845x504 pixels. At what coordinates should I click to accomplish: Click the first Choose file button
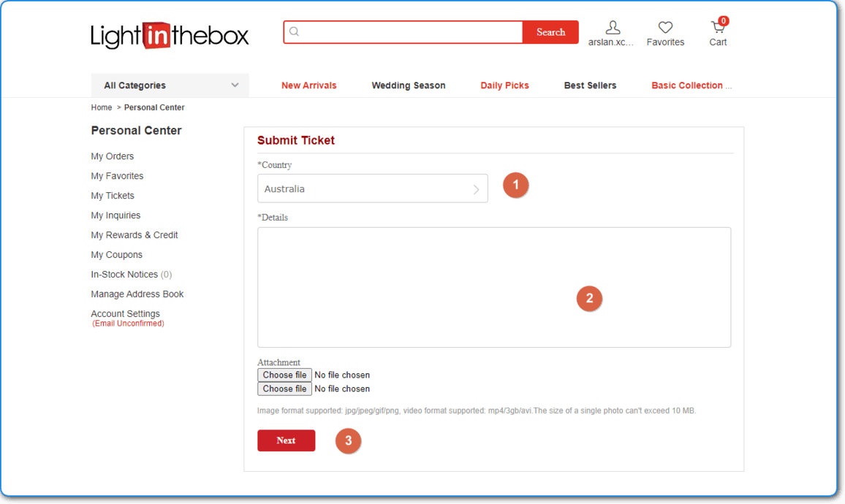coord(284,375)
